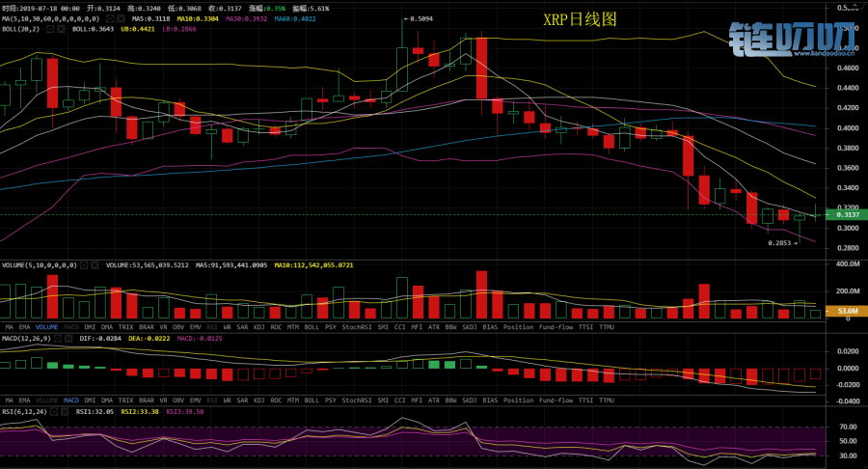Screen dimensions: 868x469
Task: Select MFI tab in row under MACD chart
Action: [x=417, y=400]
